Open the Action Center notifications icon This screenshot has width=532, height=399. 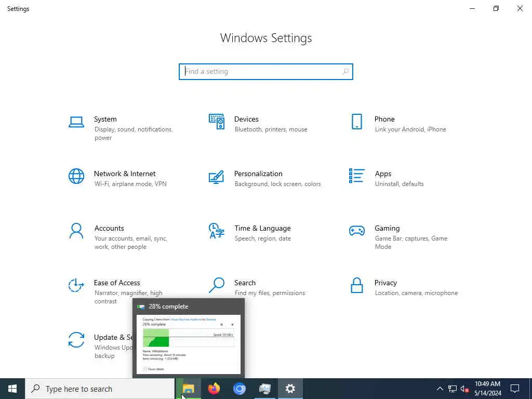[515, 389]
